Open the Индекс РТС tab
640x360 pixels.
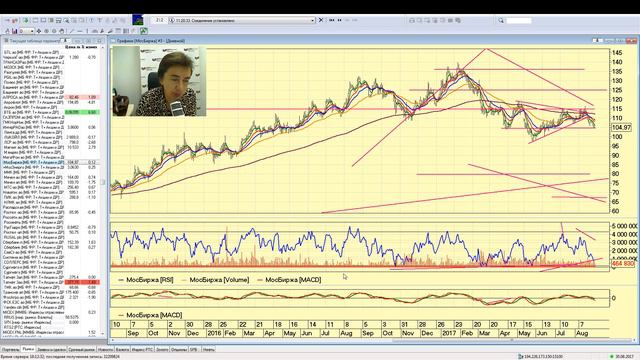pyautogui.click(x=142, y=350)
